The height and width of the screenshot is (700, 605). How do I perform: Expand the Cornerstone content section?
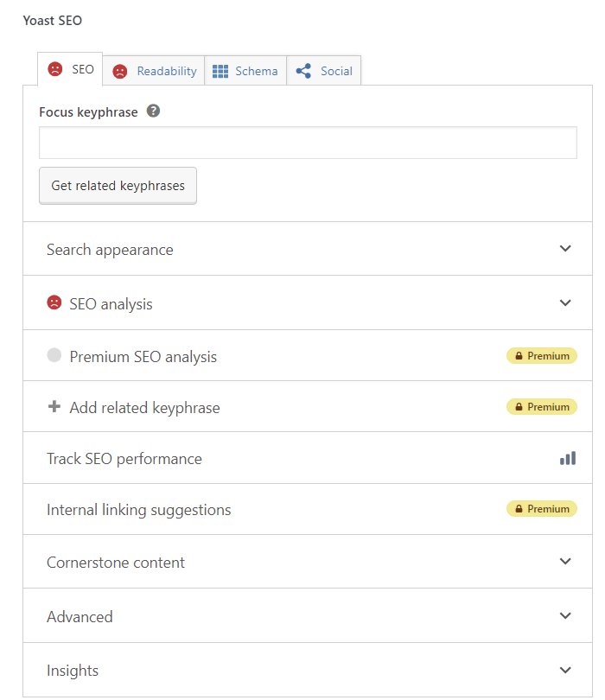[565, 562]
